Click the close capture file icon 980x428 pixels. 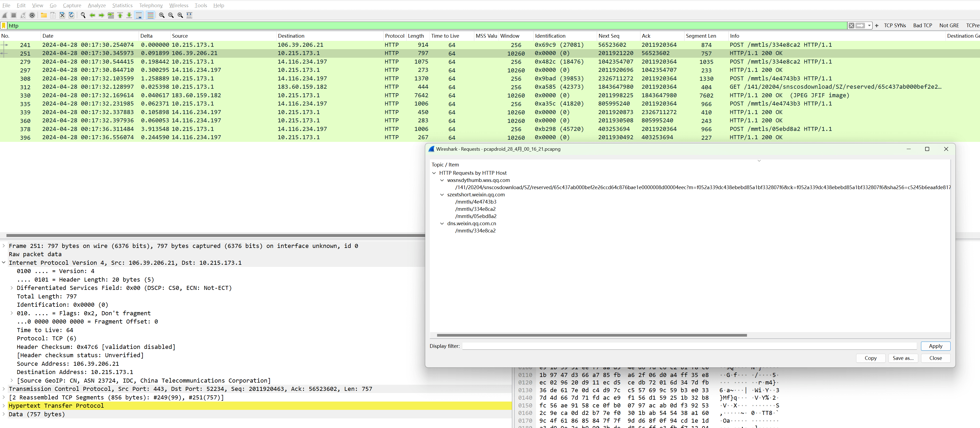[x=62, y=15]
